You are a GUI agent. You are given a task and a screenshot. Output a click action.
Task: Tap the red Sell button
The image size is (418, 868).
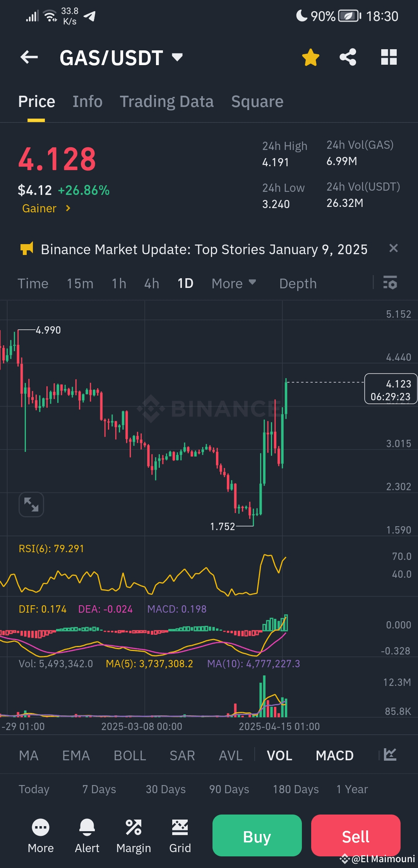pyautogui.click(x=356, y=835)
